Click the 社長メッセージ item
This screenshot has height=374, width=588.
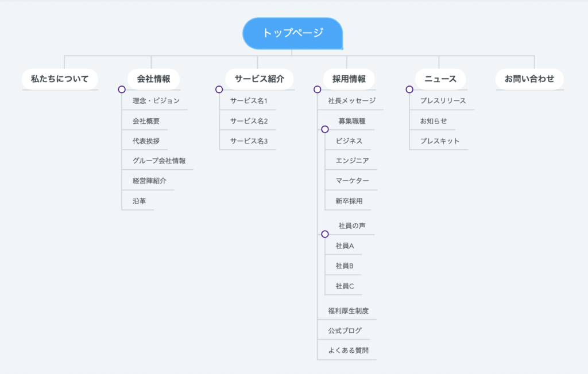coord(351,101)
